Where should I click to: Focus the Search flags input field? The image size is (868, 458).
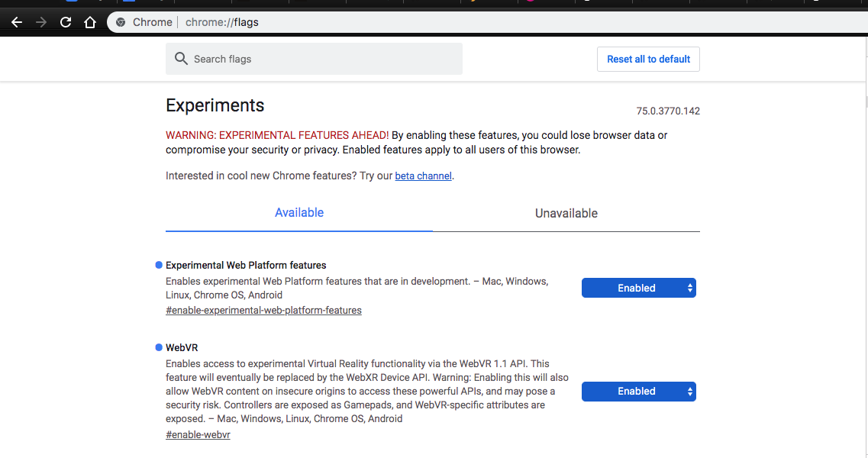(x=314, y=59)
